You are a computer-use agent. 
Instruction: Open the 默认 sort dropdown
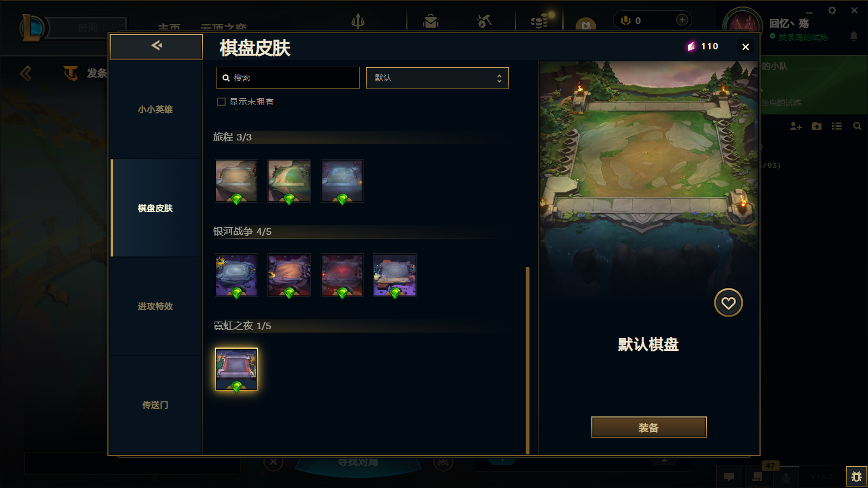point(437,78)
